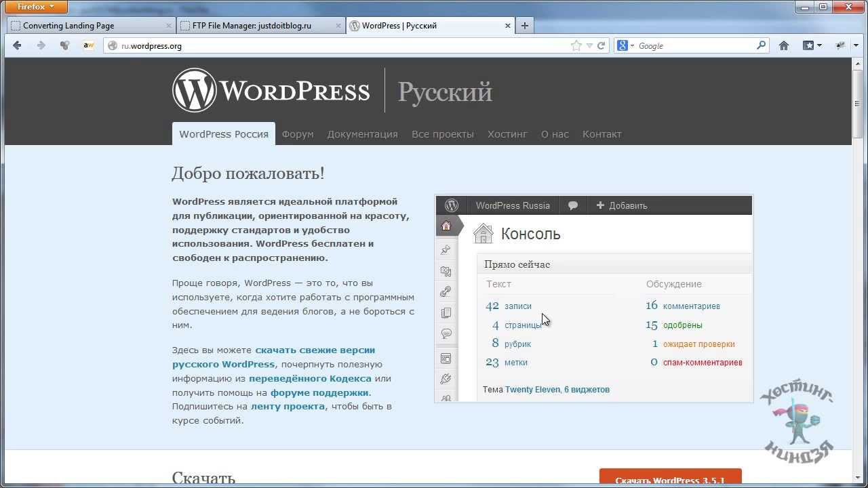Open the Документация menu item
Image resolution: width=868 pixels, height=488 pixels.
pos(362,134)
